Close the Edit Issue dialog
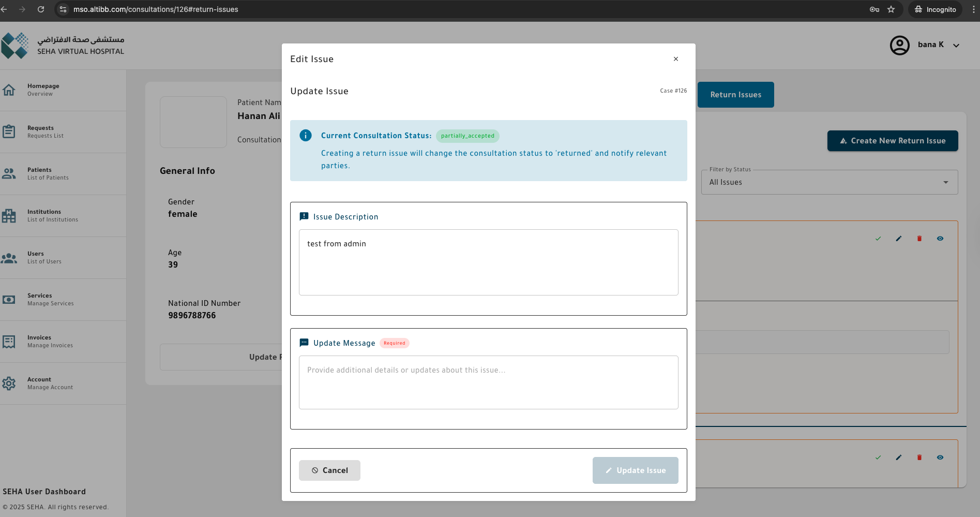 (x=675, y=59)
